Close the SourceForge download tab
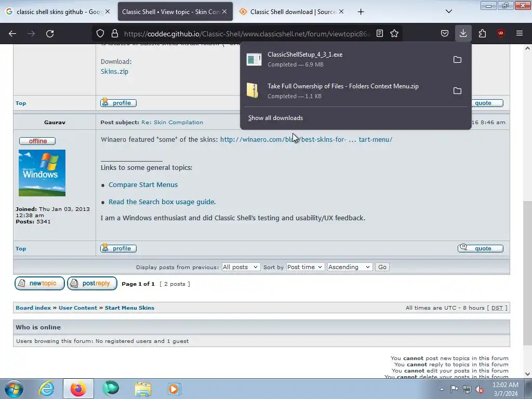Screen dimensions: 532x399 click(341, 11)
